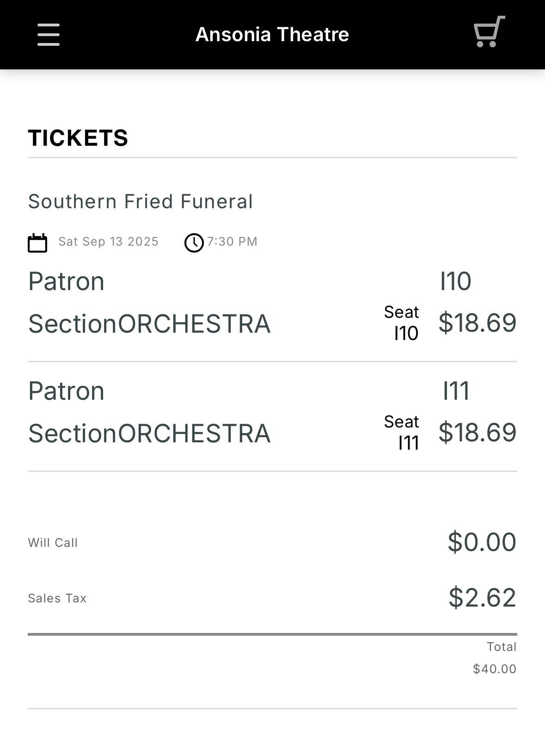Open the shopping cart
This screenshot has height=756, width=545.
(489, 32)
